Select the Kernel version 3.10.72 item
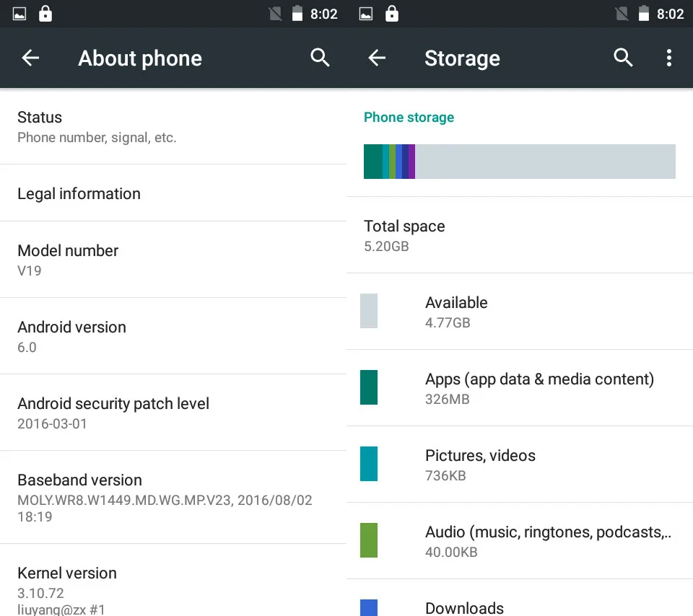The height and width of the screenshot is (616, 693). tap(173, 580)
